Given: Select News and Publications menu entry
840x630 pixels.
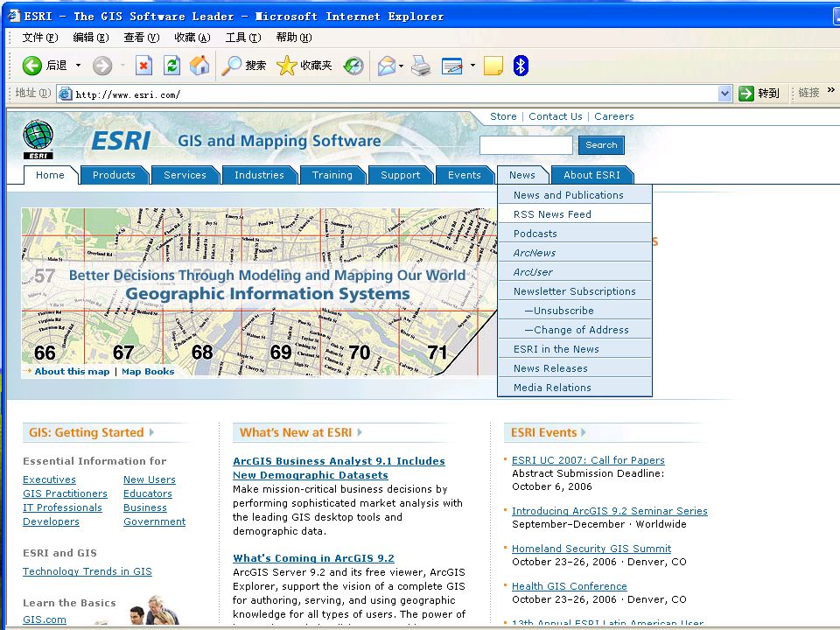Looking at the screenshot, I should coord(575,195).
